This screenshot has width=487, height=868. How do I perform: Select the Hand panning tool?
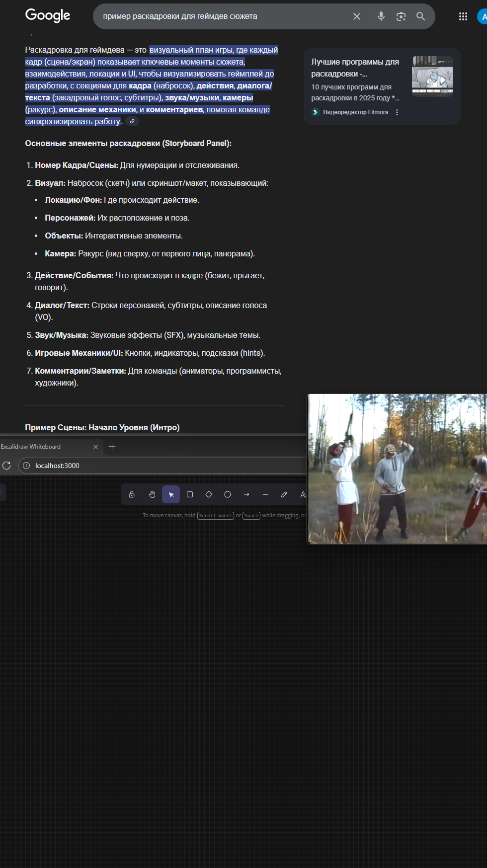pyautogui.click(x=152, y=494)
